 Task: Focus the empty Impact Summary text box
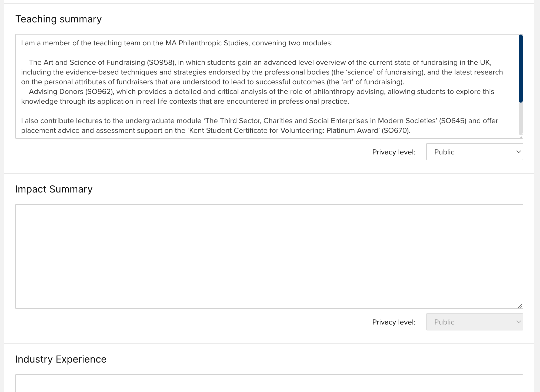269,256
